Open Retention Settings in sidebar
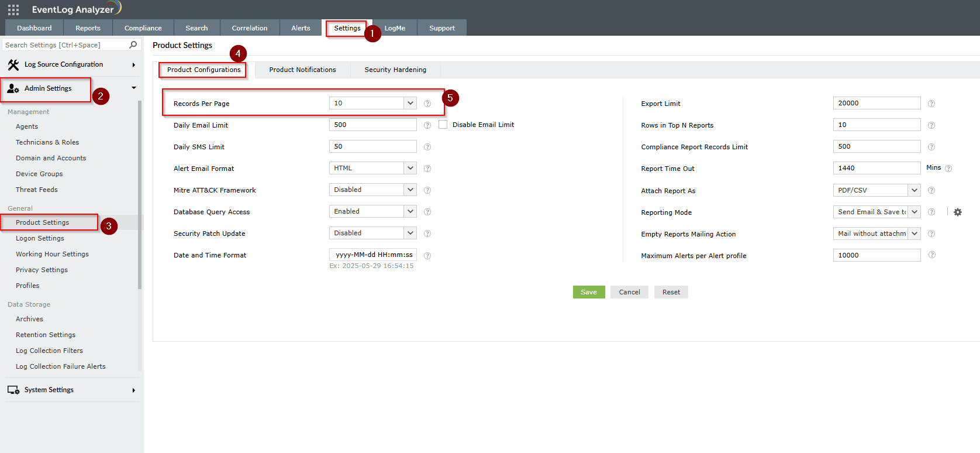 tap(46, 335)
